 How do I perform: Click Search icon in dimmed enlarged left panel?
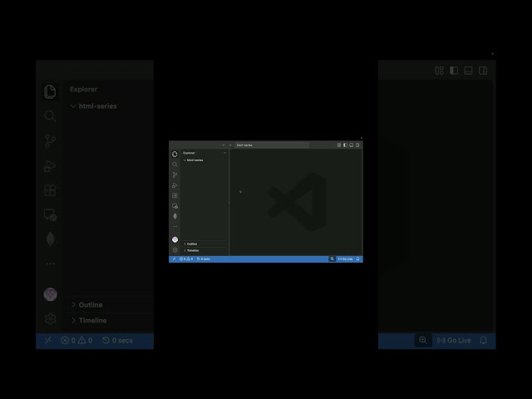(x=50, y=116)
